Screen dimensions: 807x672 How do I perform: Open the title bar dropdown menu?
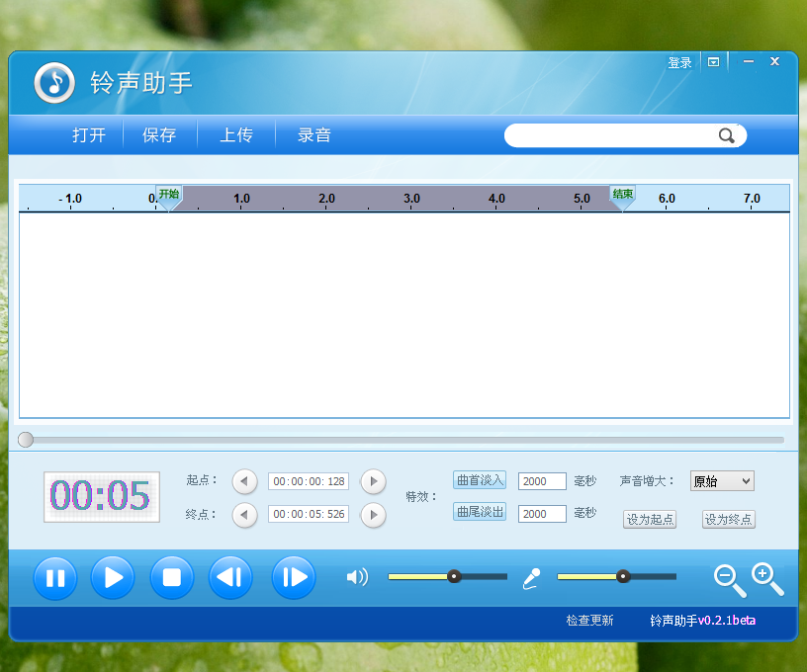[x=713, y=61]
